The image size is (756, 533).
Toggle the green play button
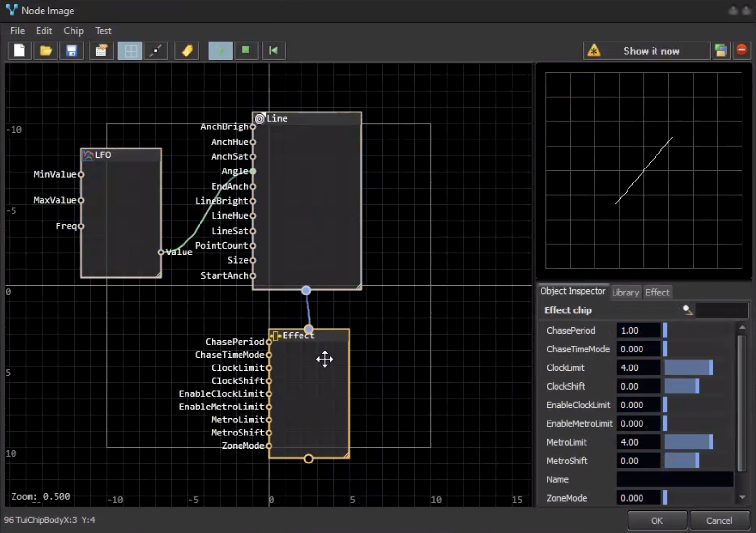[220, 50]
